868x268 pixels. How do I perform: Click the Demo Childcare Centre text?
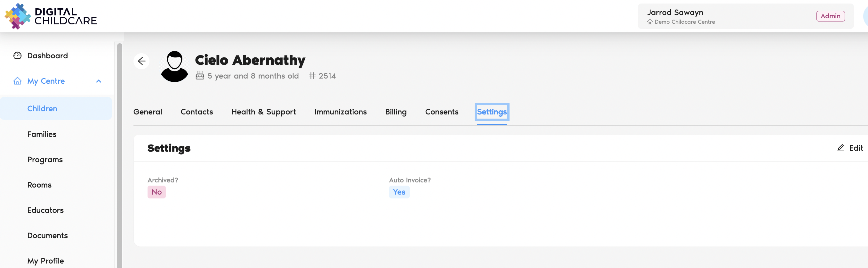[685, 21]
